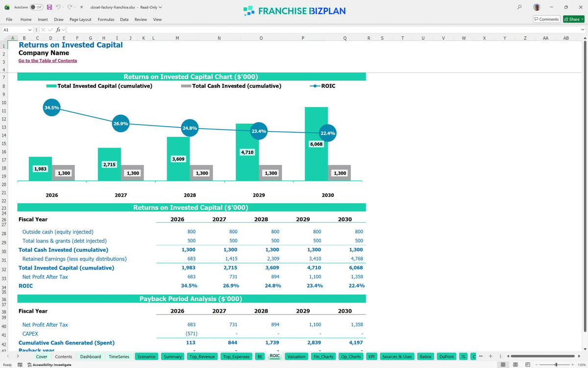Viewport: 588px width, 368px height.
Task: Click the Search magnifier icon
Action: (520, 7)
